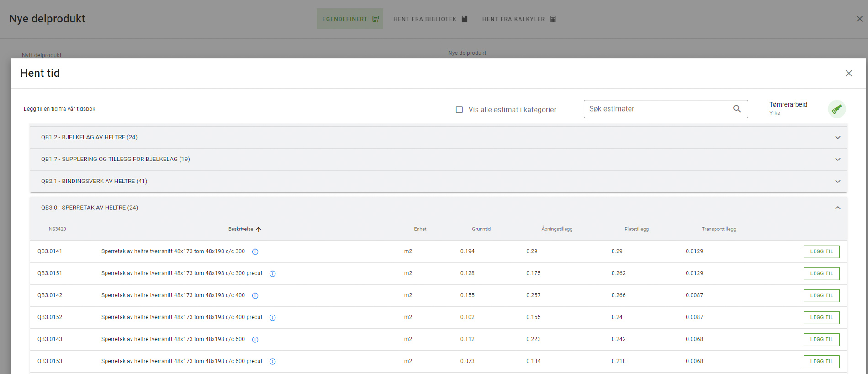This screenshot has height=374, width=868.
Task: Click the green Tømrerarbeid saw icon
Action: click(x=836, y=109)
